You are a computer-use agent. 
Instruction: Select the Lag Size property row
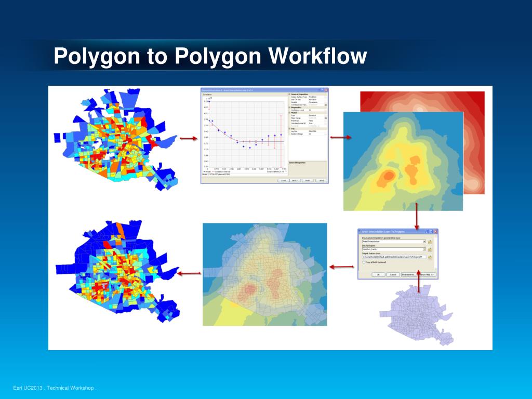pos(309,131)
